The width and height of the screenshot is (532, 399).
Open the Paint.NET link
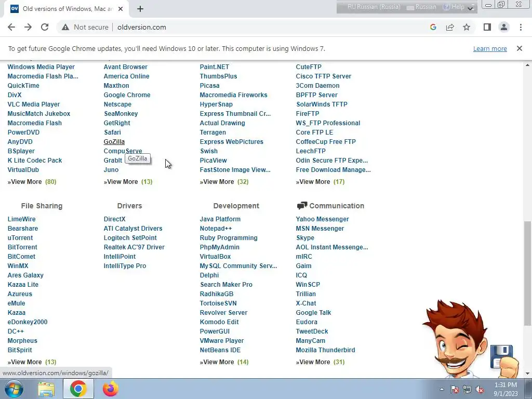click(x=215, y=67)
